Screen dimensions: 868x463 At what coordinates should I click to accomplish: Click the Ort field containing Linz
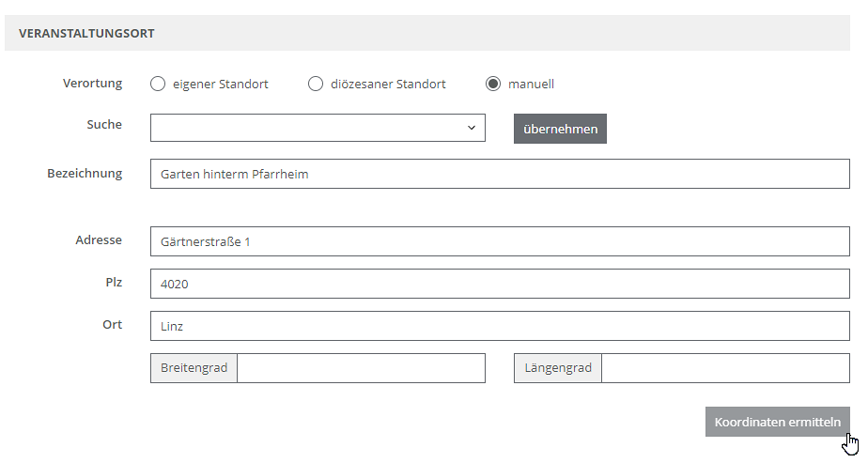(x=500, y=326)
